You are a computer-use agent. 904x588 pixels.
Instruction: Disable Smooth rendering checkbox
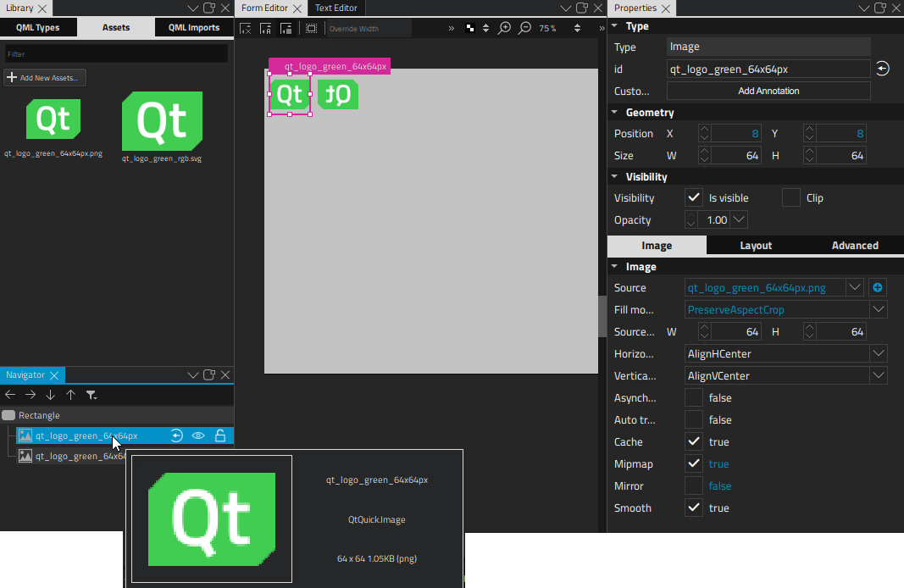coord(693,508)
